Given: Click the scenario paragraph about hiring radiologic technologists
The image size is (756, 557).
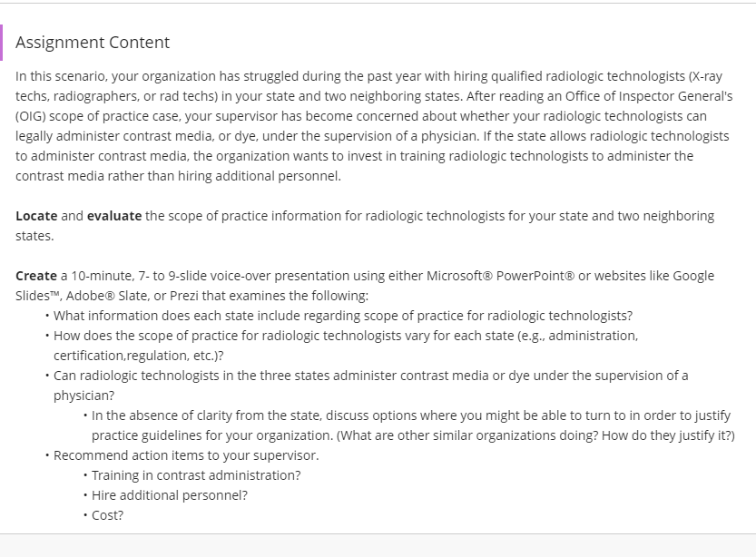Looking at the screenshot, I should 374,126.
